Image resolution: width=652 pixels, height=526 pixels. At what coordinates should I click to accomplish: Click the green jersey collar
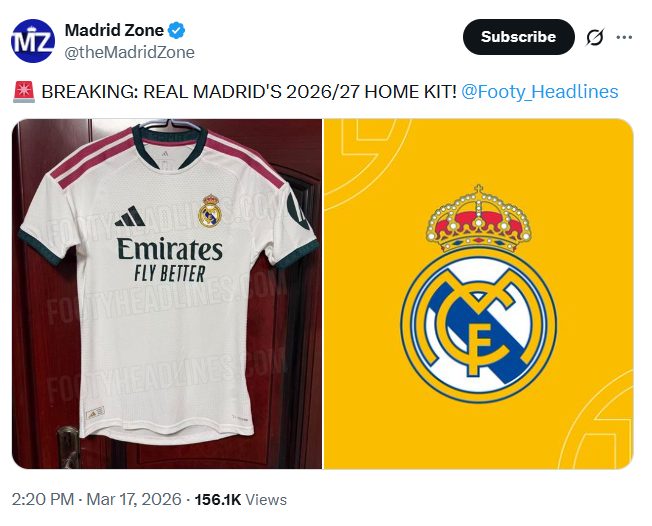(x=169, y=143)
